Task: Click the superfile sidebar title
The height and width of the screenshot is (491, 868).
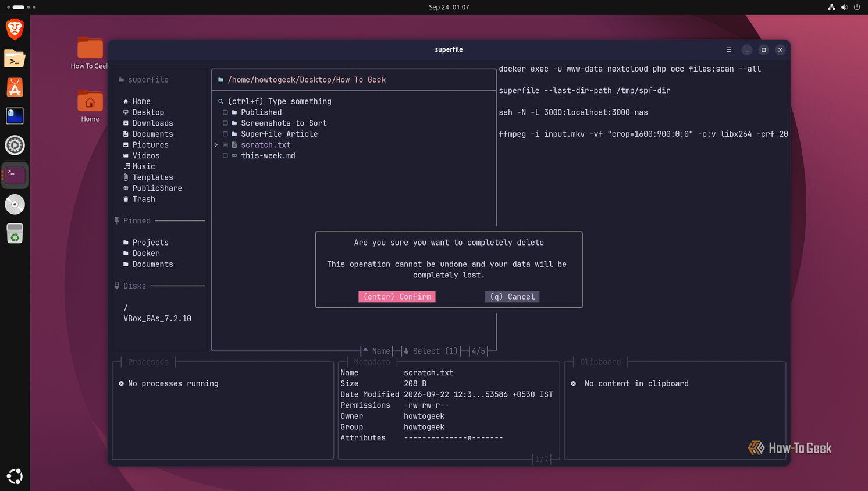Action: pyautogui.click(x=144, y=80)
